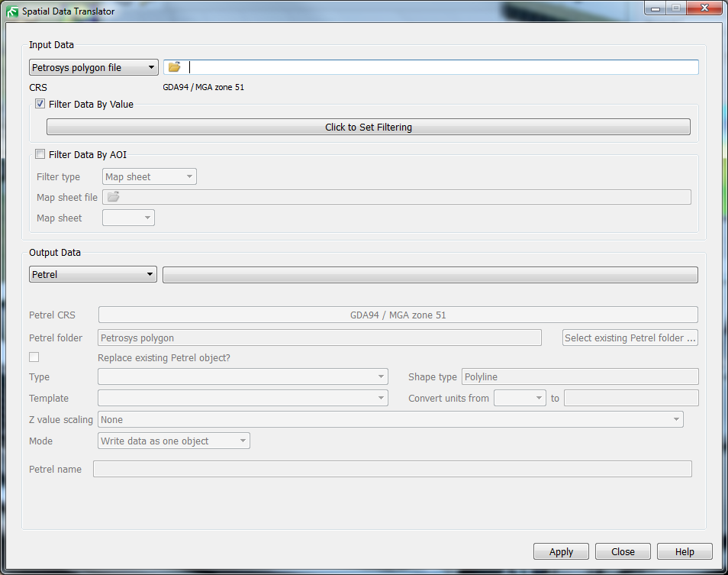Click the input file path text field
Screen dimensions: 728x575
443,67
